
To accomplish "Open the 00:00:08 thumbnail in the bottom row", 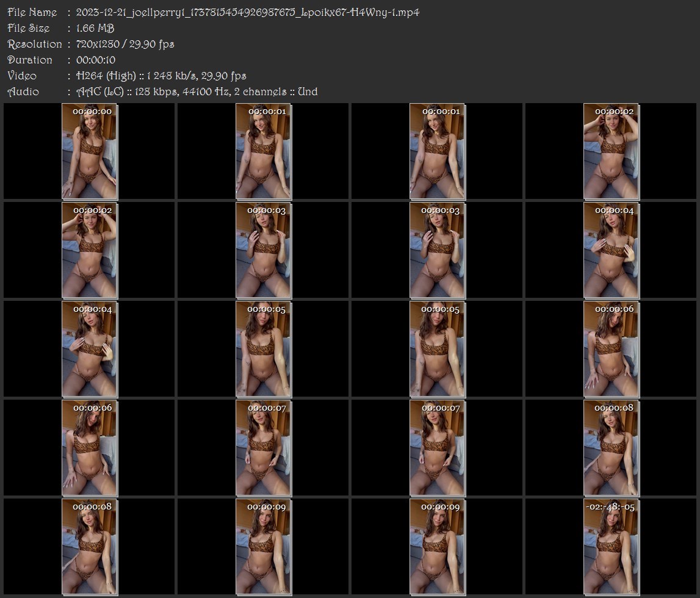I will (89, 547).
